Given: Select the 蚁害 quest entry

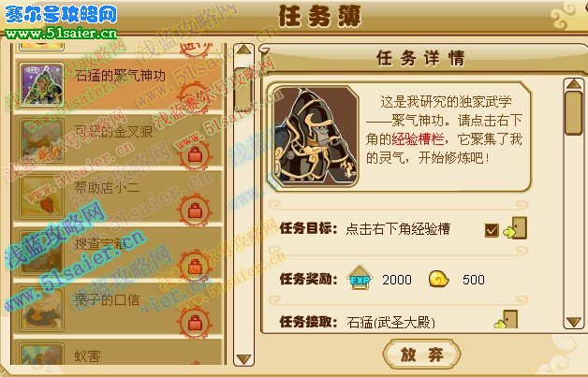Looking at the screenshot, I should tap(119, 353).
